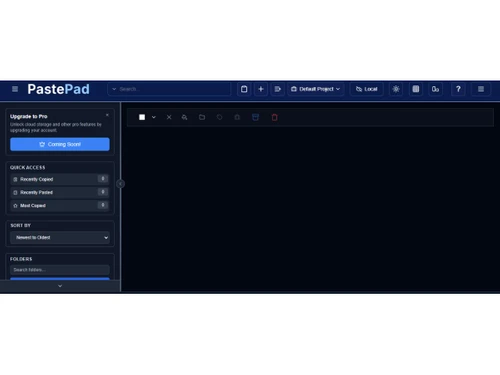Expand the search options chevron

(x=114, y=89)
